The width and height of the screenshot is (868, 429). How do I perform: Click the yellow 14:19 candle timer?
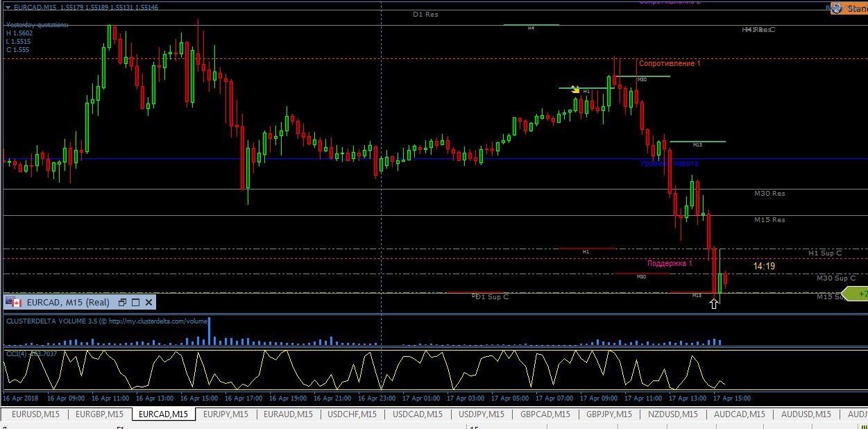click(764, 266)
